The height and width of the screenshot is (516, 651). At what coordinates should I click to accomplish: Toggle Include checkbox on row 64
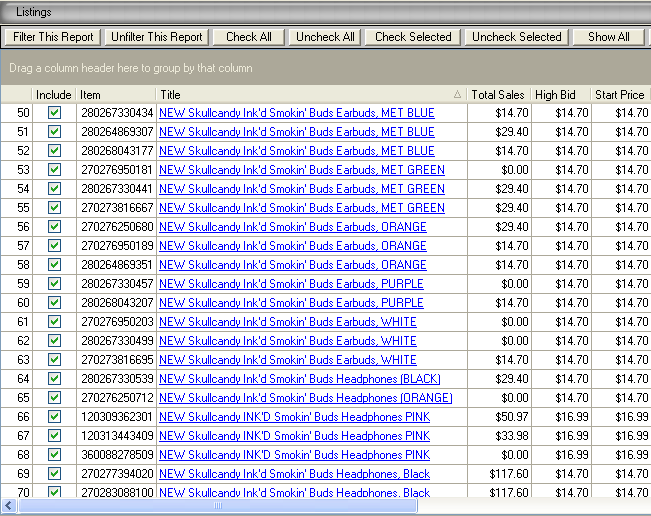54,379
